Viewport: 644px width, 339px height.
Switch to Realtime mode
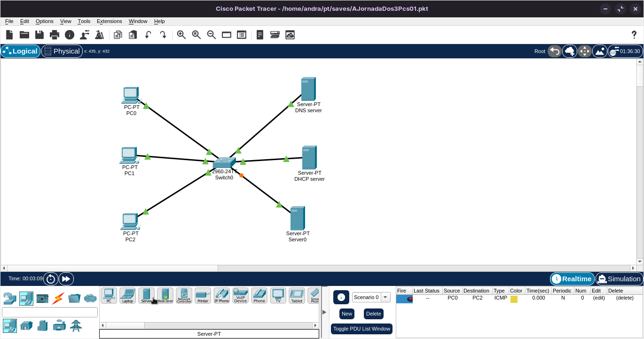click(x=572, y=279)
